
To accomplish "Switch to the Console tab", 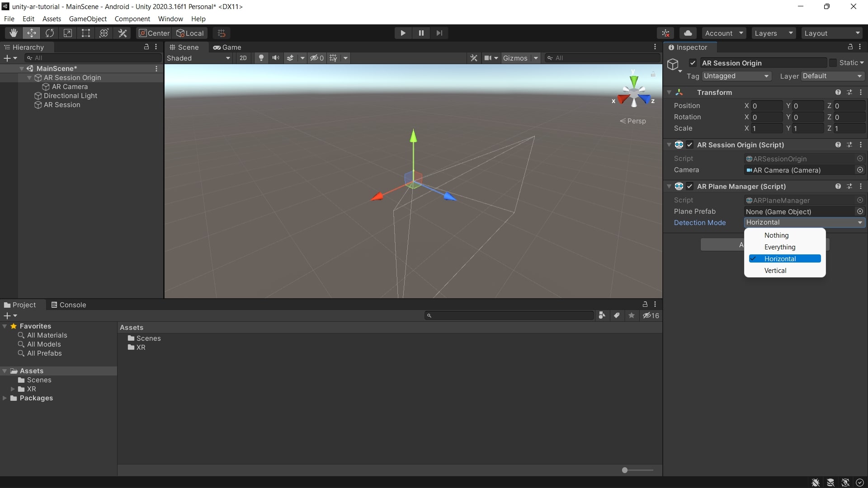I will (69, 305).
